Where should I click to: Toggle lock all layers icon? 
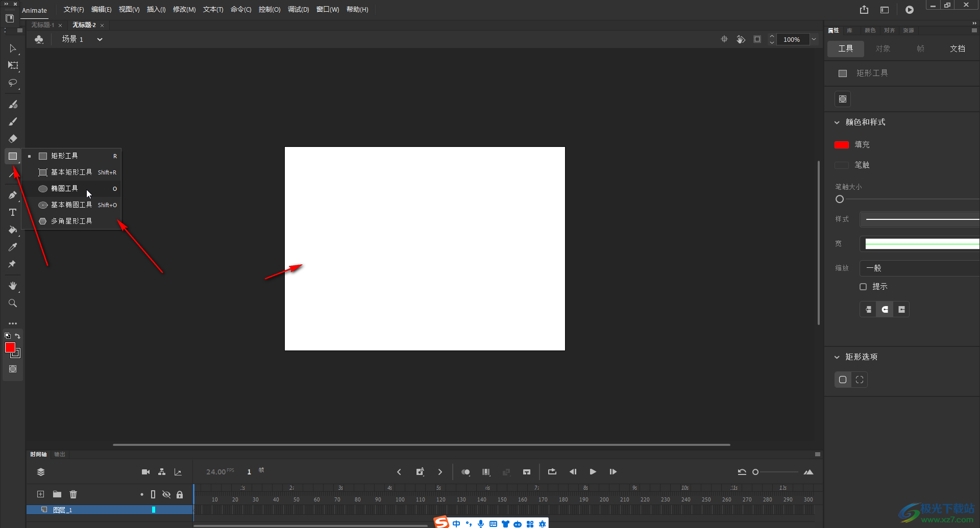(180, 494)
